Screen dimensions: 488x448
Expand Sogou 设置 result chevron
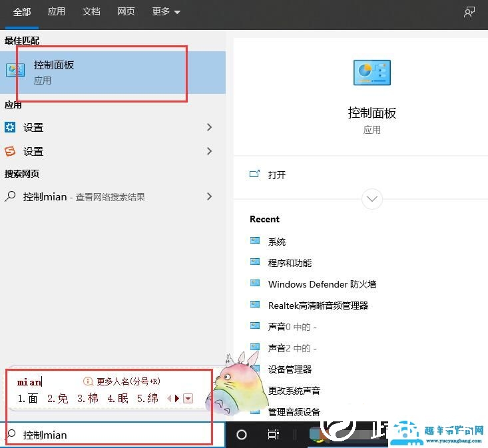tap(209, 151)
